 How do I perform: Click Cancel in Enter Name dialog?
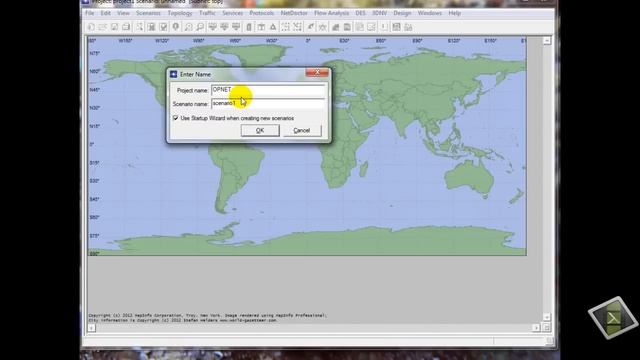302,130
